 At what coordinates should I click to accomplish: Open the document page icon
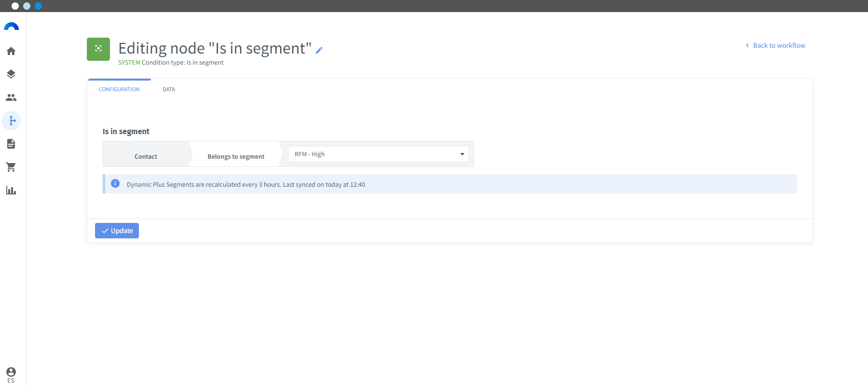tap(11, 144)
